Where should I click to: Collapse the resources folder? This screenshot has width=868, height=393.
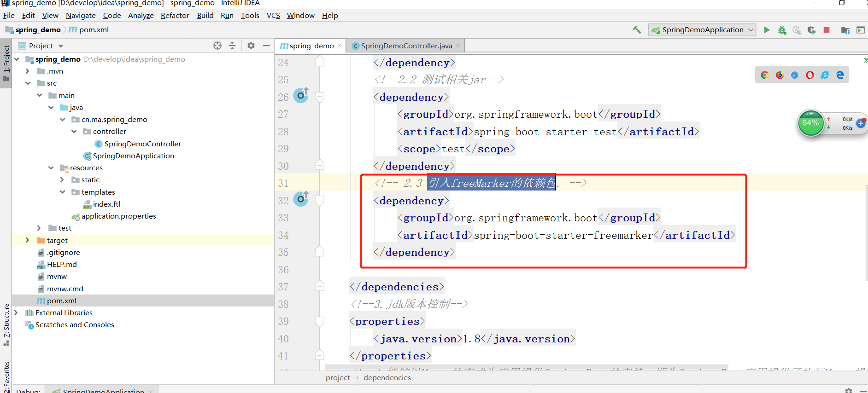51,168
